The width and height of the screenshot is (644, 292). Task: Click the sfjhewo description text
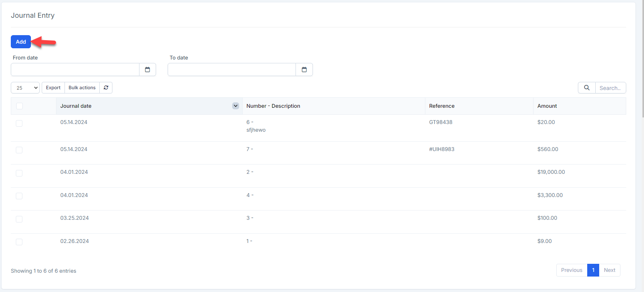click(x=256, y=130)
